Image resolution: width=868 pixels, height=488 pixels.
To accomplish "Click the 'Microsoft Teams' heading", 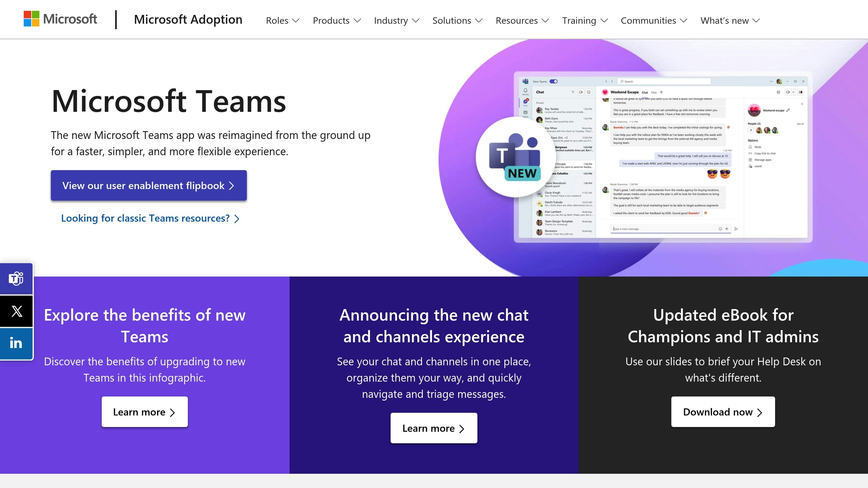I will pyautogui.click(x=169, y=101).
